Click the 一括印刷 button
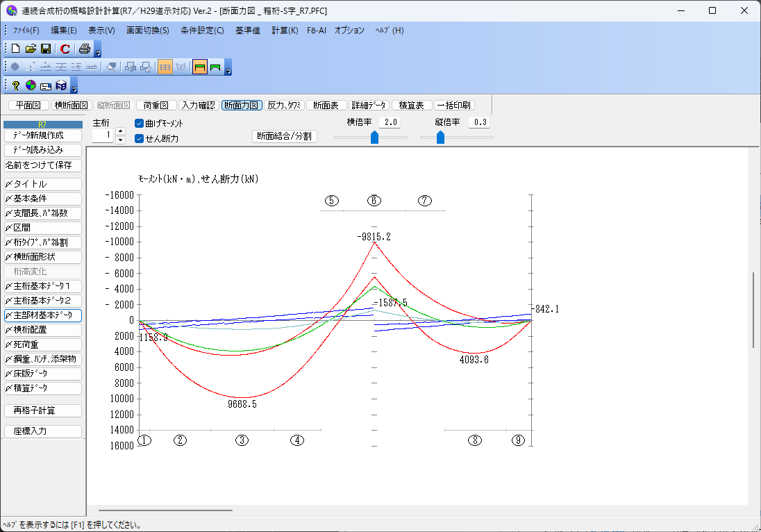The height and width of the screenshot is (532, 761). point(454,106)
